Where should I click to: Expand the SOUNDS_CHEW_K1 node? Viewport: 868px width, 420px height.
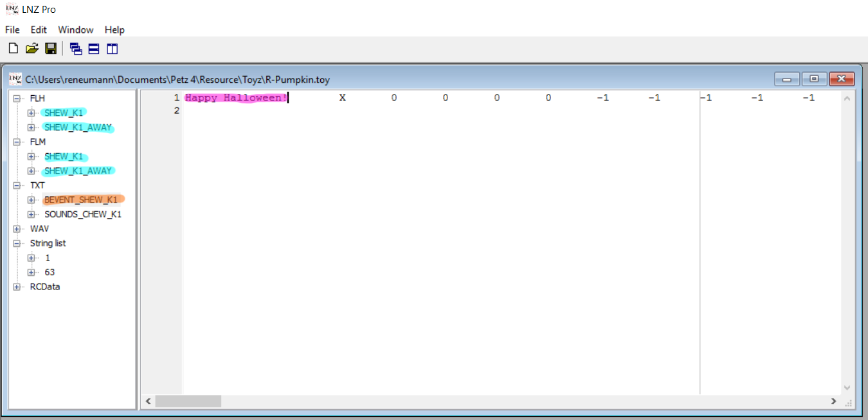tap(31, 214)
